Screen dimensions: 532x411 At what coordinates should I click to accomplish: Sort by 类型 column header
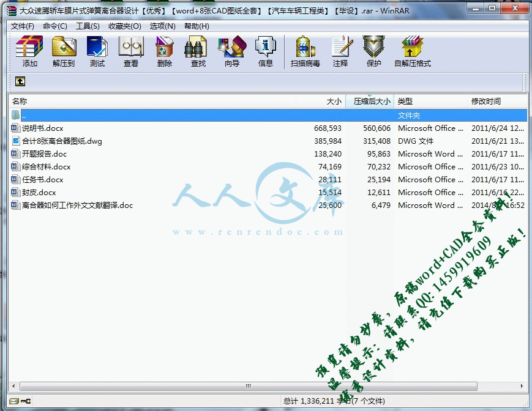point(431,102)
